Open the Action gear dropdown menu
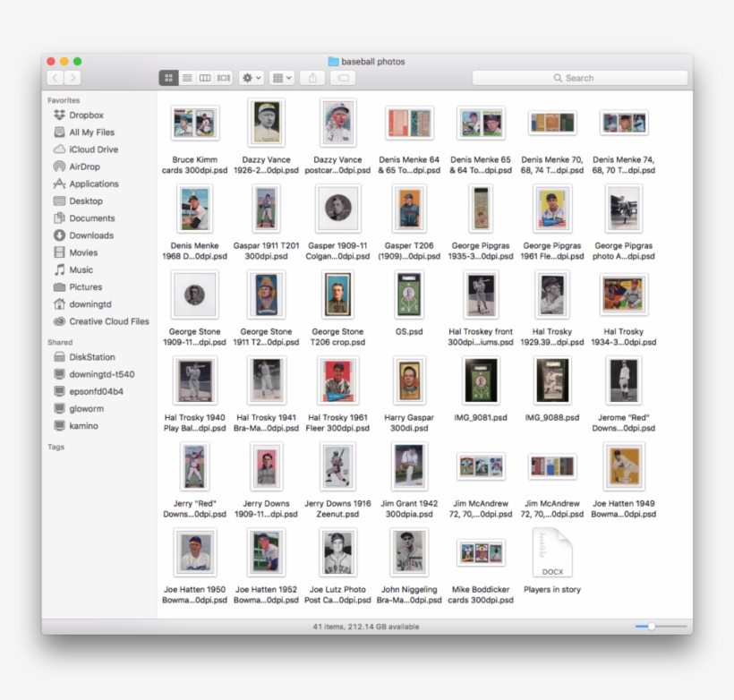The height and width of the screenshot is (700, 734). [252, 79]
